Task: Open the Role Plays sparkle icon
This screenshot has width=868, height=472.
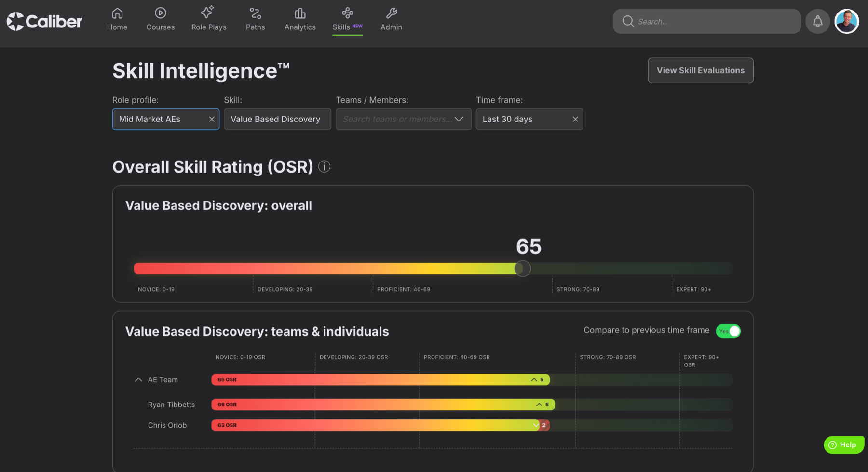Action: coord(207,12)
